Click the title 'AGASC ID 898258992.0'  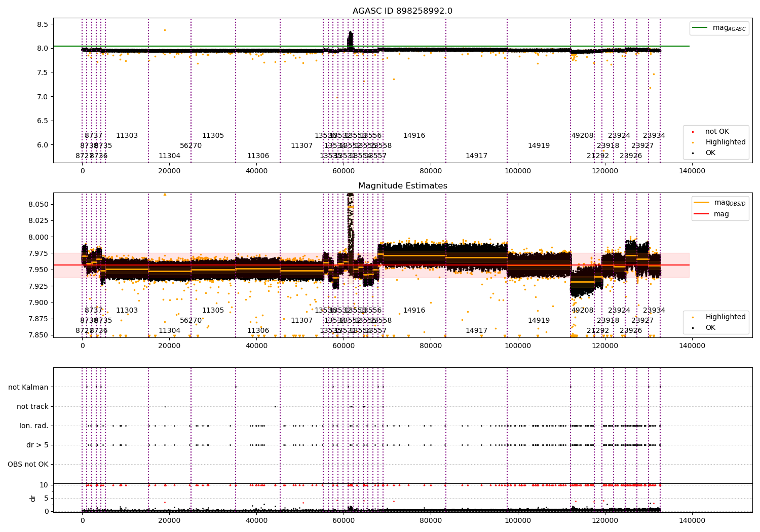(x=403, y=11)
